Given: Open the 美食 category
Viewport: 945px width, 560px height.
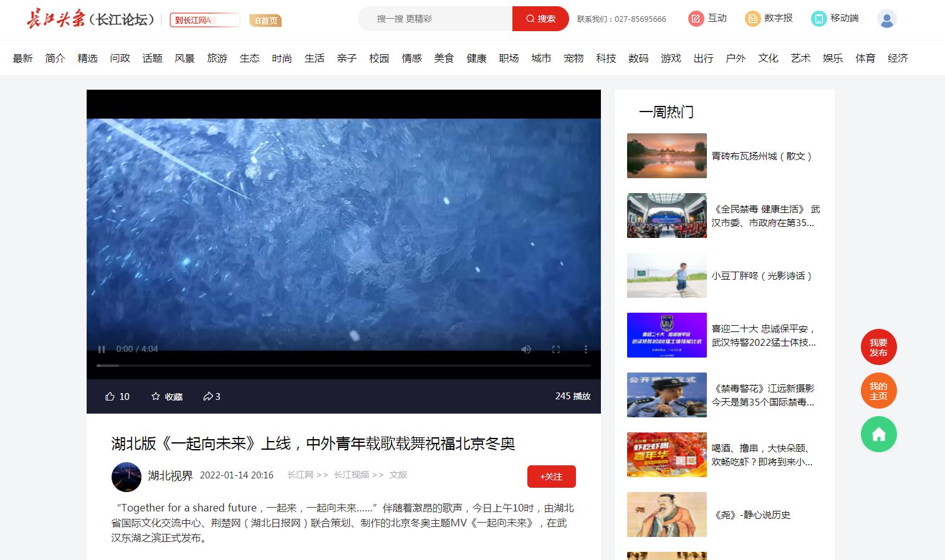Looking at the screenshot, I should click(x=444, y=58).
